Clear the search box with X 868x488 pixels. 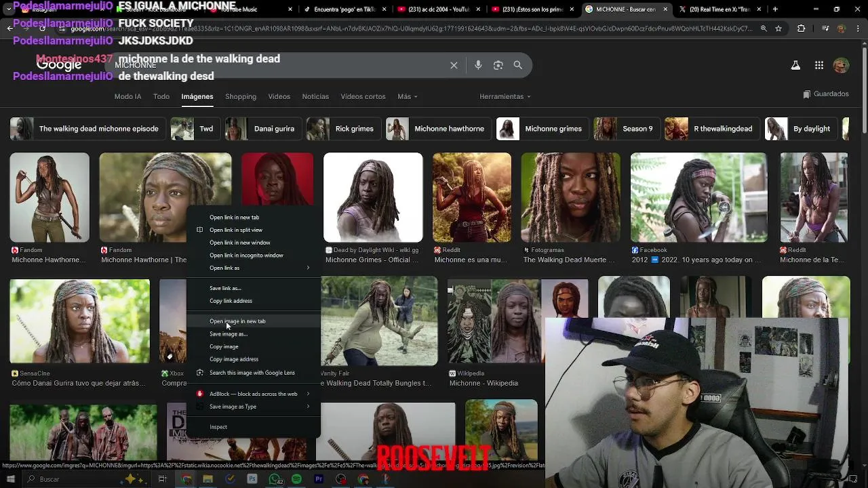tap(454, 65)
